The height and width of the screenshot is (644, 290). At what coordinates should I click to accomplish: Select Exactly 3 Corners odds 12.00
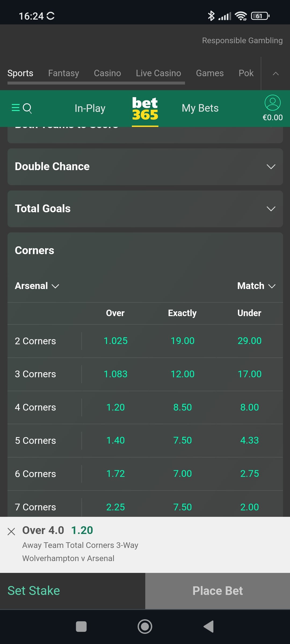(183, 374)
